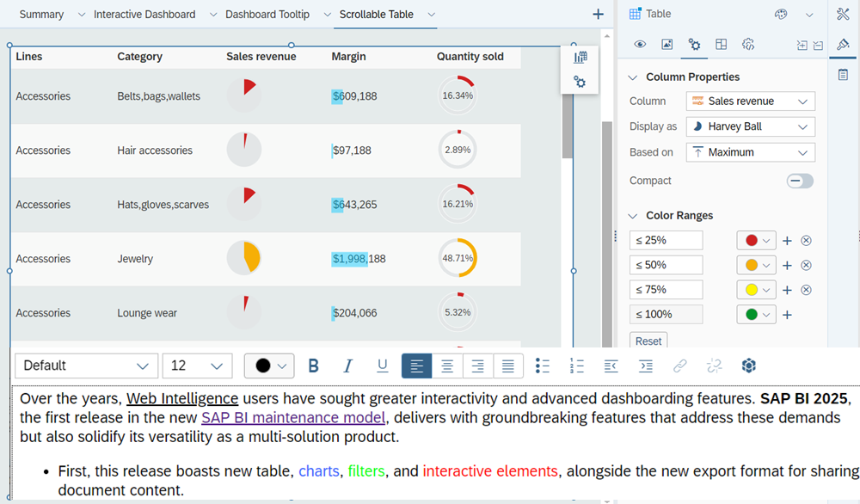Image resolution: width=860 pixels, height=504 pixels.
Task: Click the palette theme icon
Action: 781,15
